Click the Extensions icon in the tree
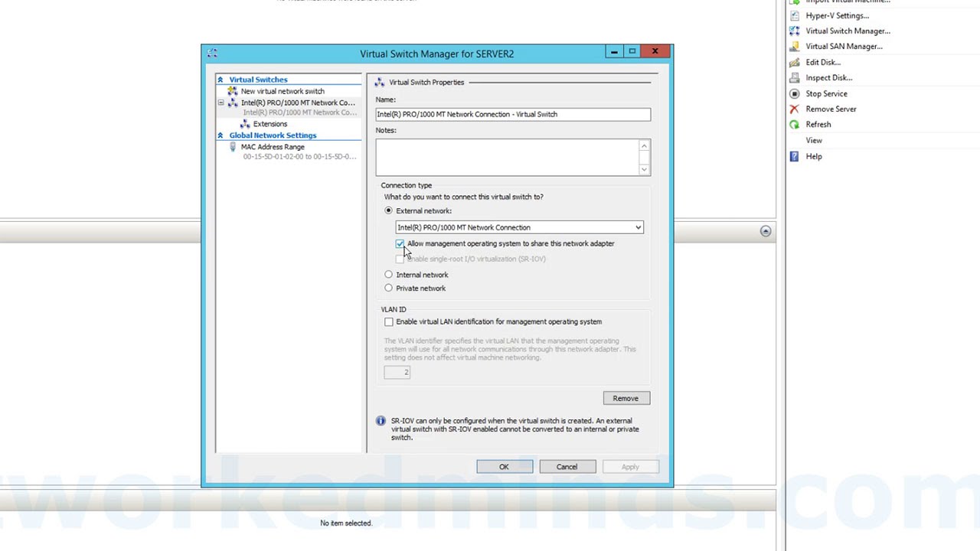980x551 pixels. coord(245,124)
